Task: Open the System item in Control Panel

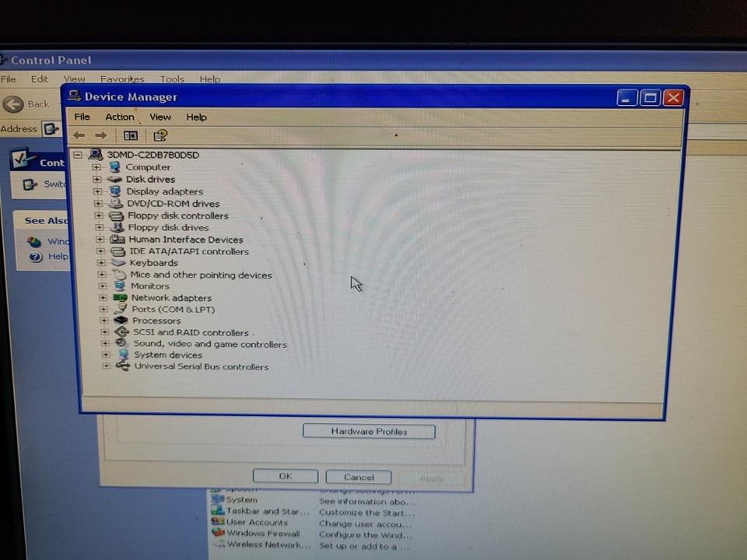Action: 241,499
